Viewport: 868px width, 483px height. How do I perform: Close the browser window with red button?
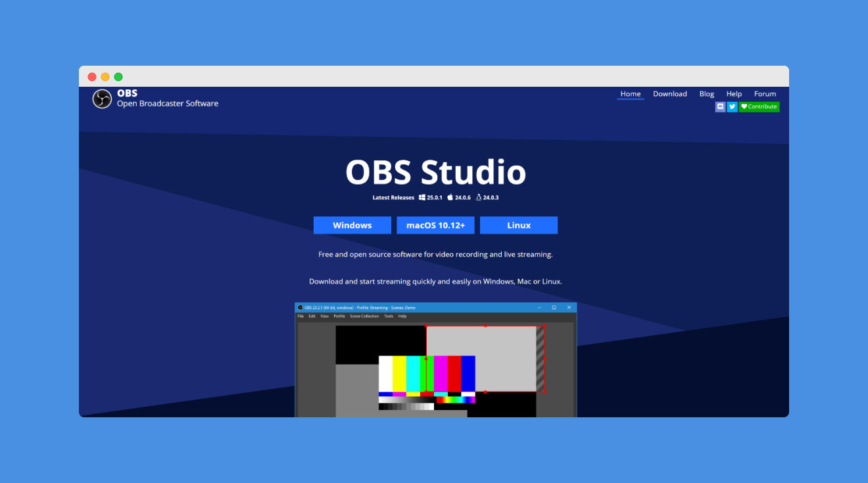point(92,77)
